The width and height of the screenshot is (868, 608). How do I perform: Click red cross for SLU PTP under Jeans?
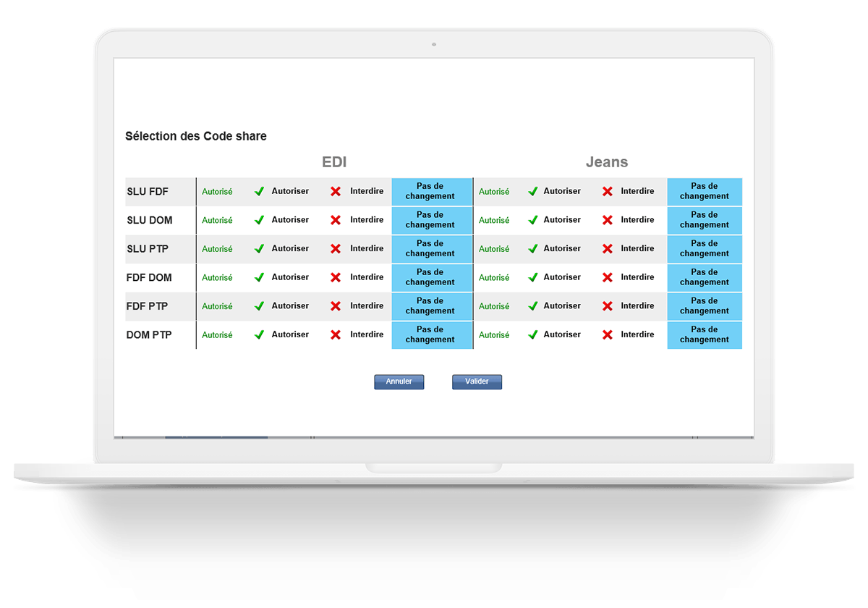608,249
